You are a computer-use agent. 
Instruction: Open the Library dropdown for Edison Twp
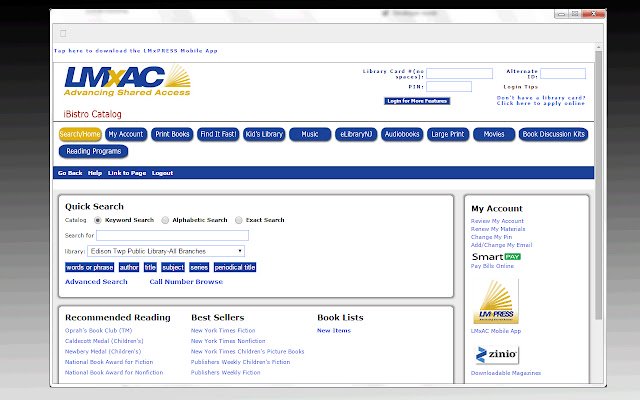[x=166, y=251]
